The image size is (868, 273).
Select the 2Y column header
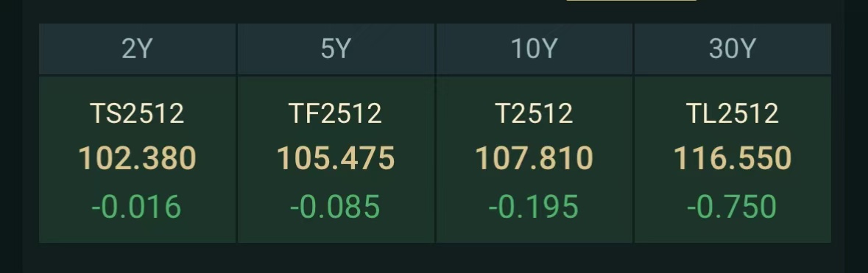137,49
